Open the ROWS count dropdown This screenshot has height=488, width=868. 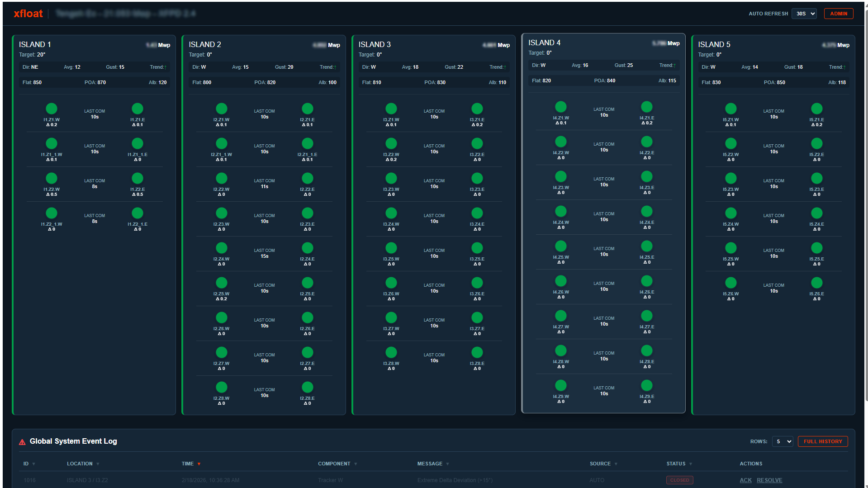(782, 441)
